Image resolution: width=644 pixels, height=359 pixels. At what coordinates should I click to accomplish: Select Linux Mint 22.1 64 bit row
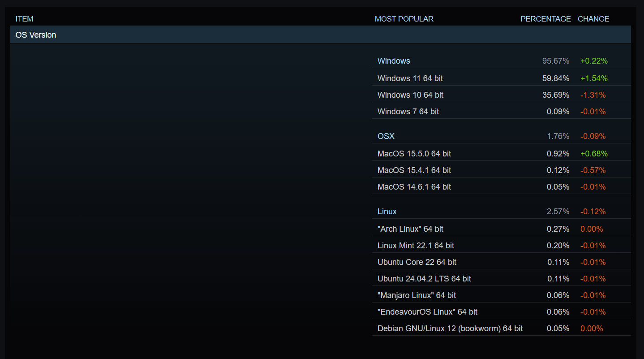point(502,246)
